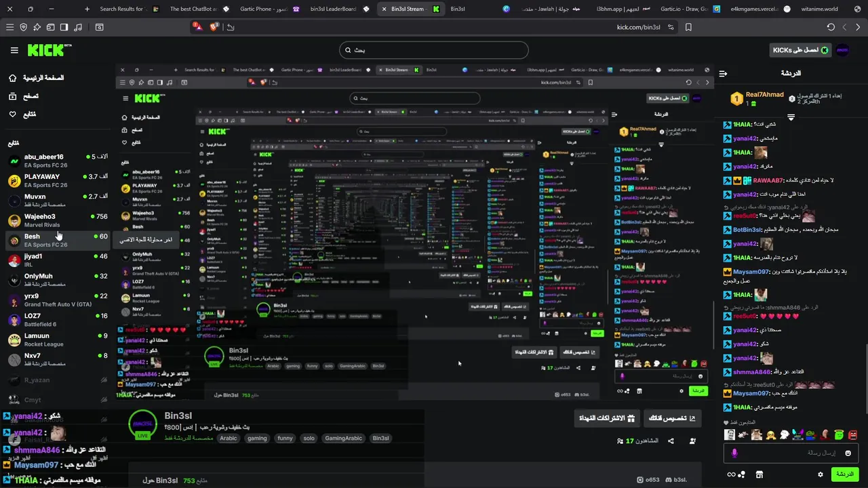The image size is (868, 488).
Task: Open Lamuun Rocket League channel
Action: [x=57, y=340]
